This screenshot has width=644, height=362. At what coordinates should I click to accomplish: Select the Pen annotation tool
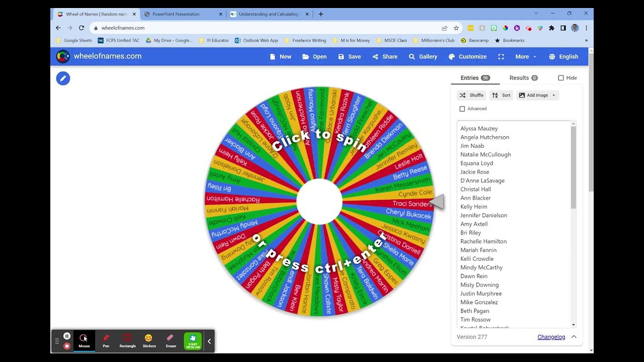[106, 340]
